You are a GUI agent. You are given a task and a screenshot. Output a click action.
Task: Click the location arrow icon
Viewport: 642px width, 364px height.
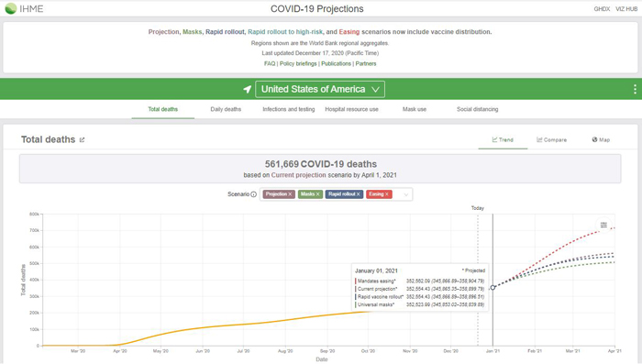click(x=247, y=89)
